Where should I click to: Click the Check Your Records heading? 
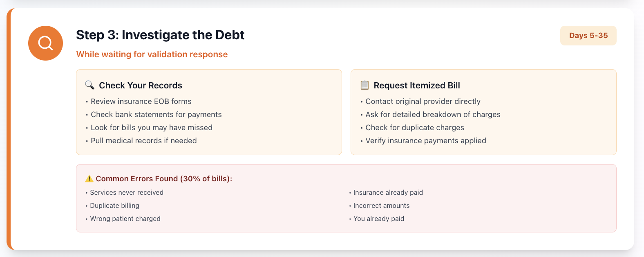[141, 86]
